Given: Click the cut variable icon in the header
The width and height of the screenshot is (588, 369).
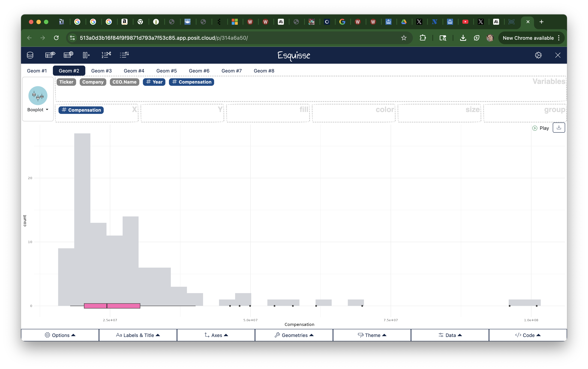Looking at the screenshot, I should [x=106, y=55].
